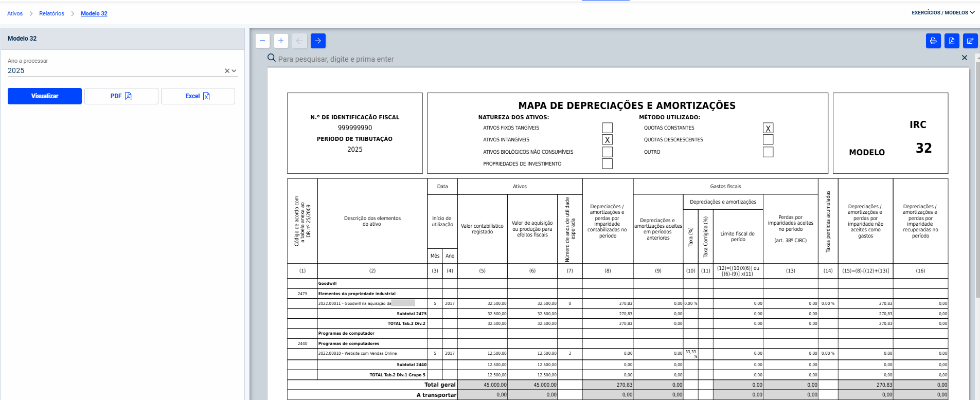Image resolution: width=980 pixels, height=400 pixels.
Task: Toggle the Outro method checkbox
Action: (768, 152)
